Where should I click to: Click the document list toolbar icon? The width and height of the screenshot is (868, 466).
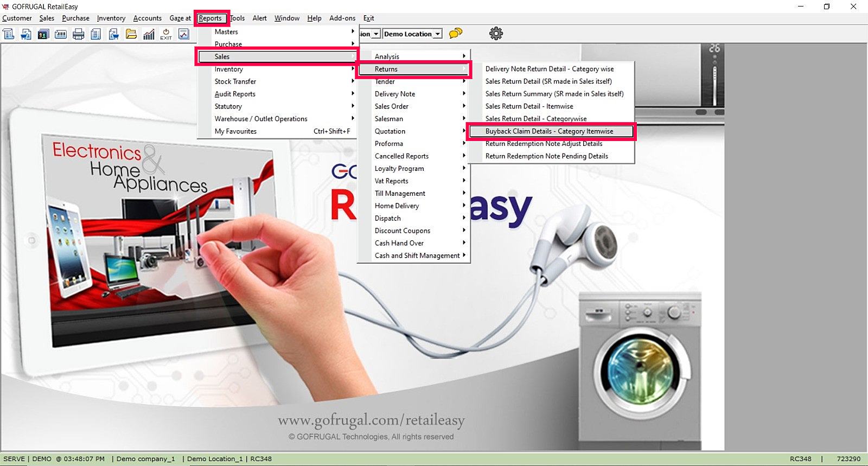[x=96, y=34]
